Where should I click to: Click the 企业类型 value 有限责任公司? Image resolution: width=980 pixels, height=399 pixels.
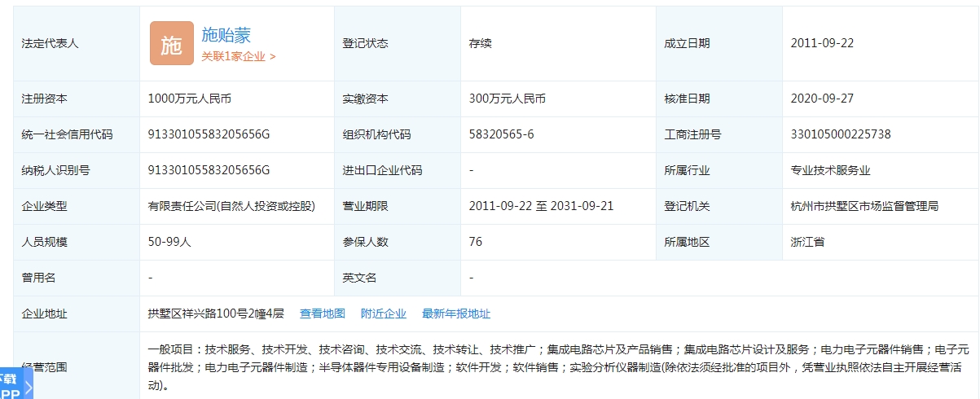coord(231,206)
